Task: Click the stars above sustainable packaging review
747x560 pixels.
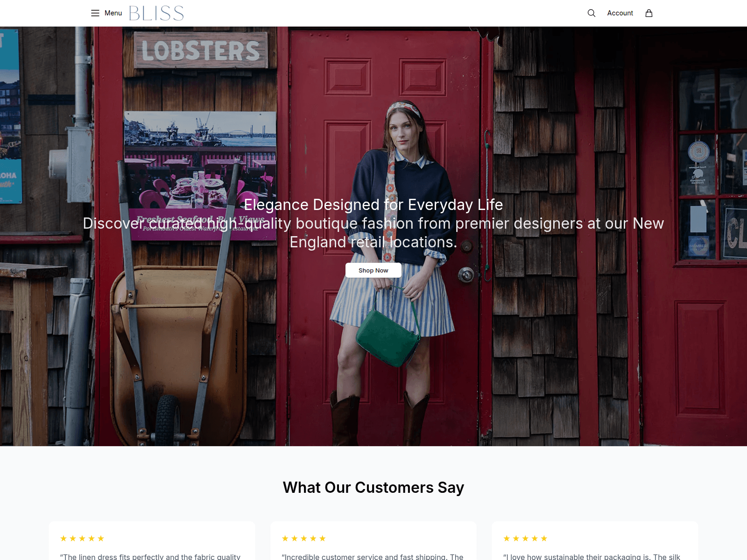Action: click(525, 539)
